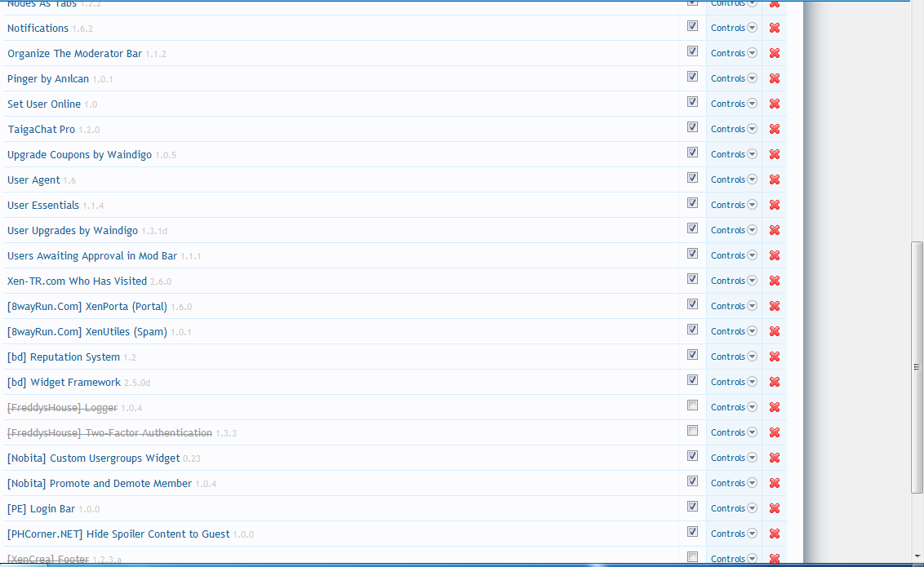This screenshot has height=567, width=924.
Task: Click the Organize The Moderator Bar link
Action: [73, 52]
